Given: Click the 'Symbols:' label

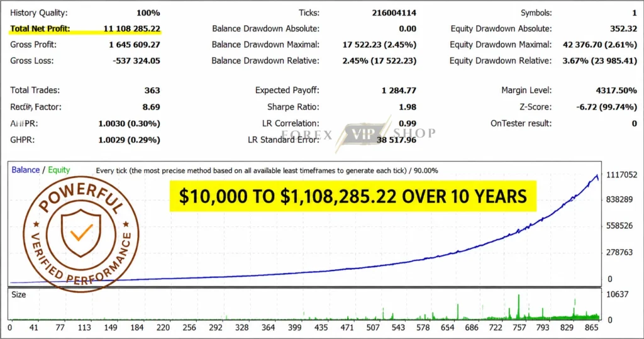Looking at the screenshot, I should [536, 13].
